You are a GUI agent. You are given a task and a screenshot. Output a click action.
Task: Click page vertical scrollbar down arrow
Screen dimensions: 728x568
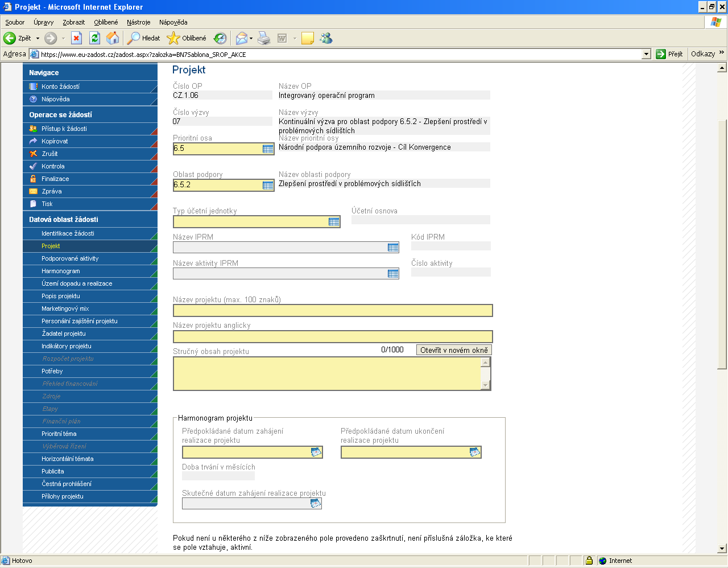(722, 549)
